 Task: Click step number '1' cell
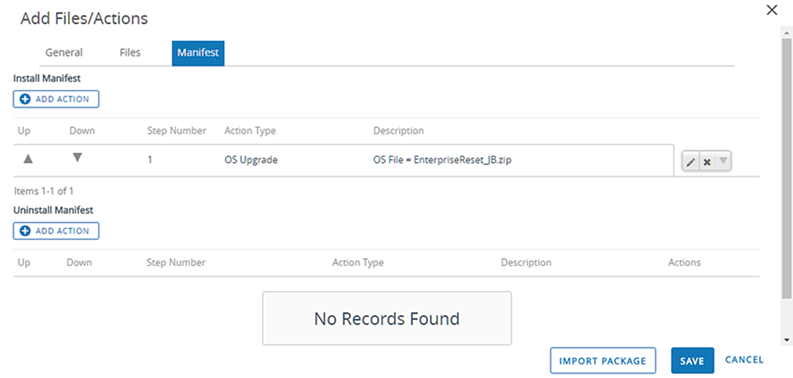150,160
